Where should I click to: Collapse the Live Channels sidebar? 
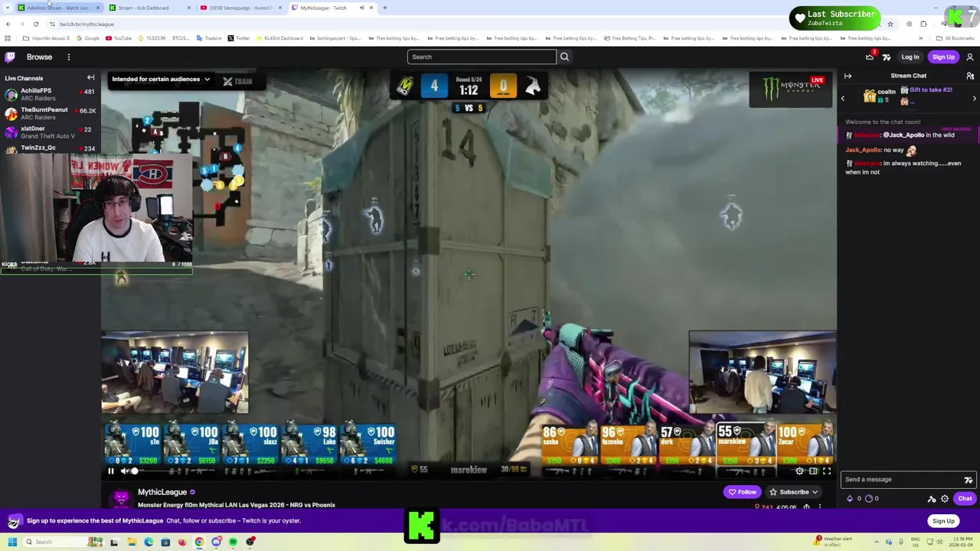(x=90, y=77)
